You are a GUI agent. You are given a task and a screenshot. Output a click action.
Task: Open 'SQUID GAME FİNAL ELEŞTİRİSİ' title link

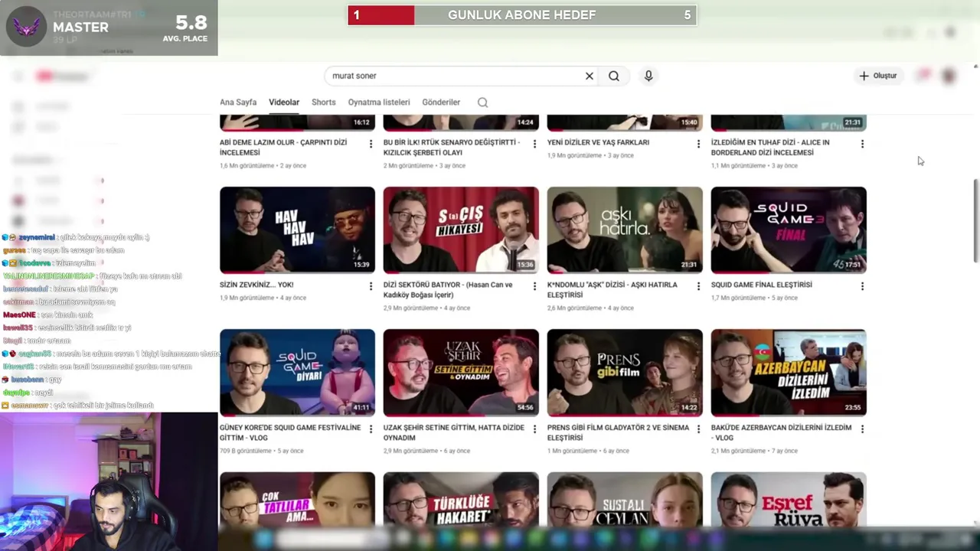762,285
